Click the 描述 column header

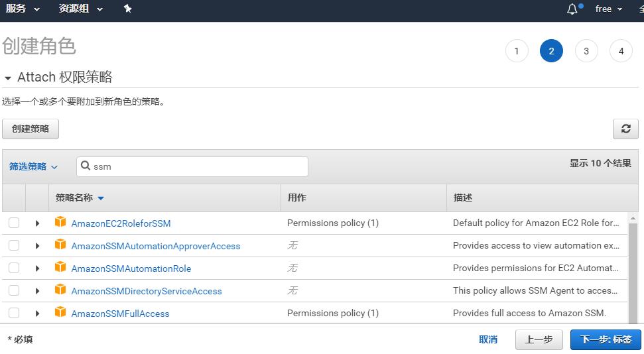point(462,198)
